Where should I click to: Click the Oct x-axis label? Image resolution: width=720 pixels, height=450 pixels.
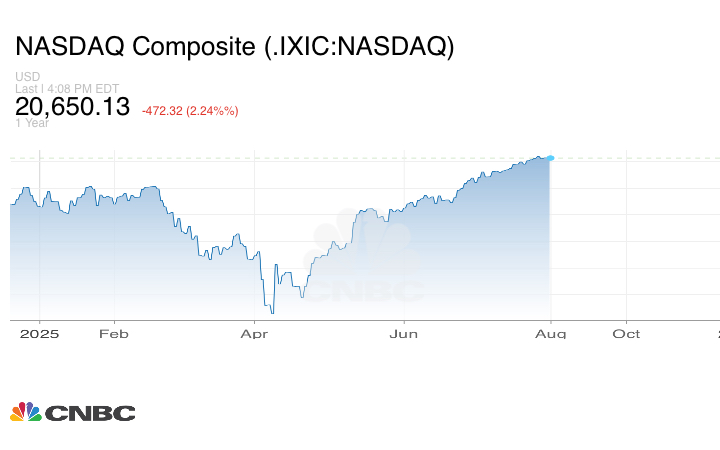point(626,334)
